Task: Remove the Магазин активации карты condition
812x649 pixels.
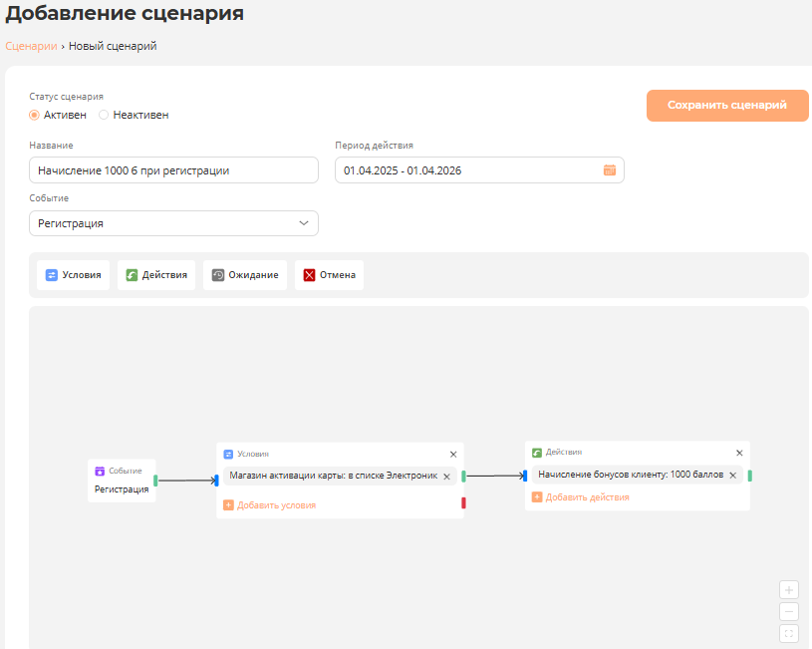Action: pos(446,477)
